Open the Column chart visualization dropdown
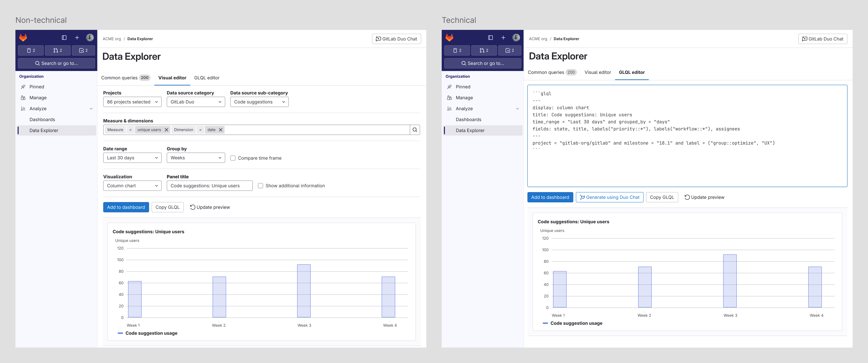This screenshot has width=868, height=363. [132, 186]
